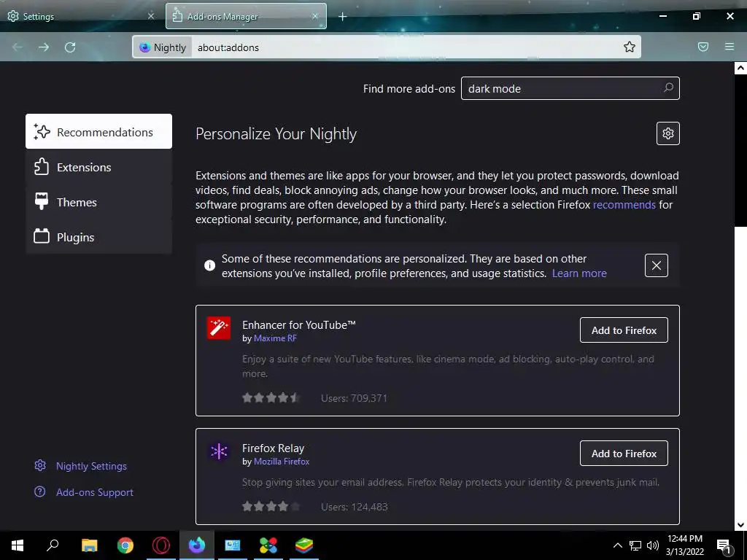Click the Enhancer for YouTube icon
This screenshot has width=747, height=560.
[219, 328]
